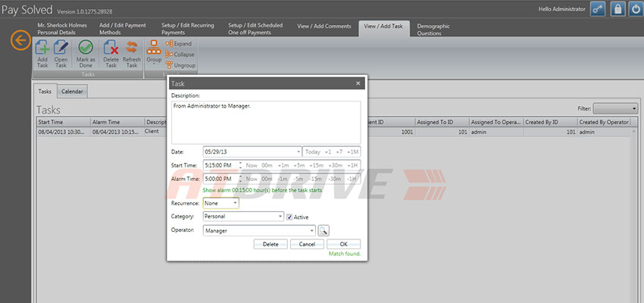Click Expand in the ribbon

tap(178, 43)
